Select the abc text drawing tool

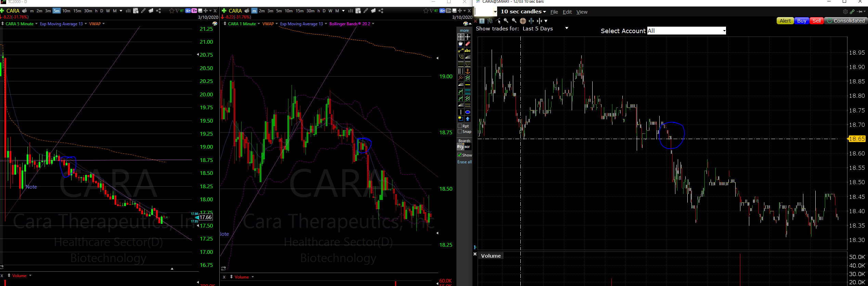(x=467, y=51)
